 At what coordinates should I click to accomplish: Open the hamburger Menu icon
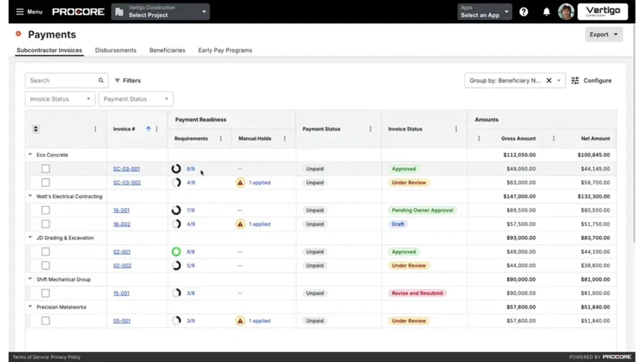[x=20, y=12]
